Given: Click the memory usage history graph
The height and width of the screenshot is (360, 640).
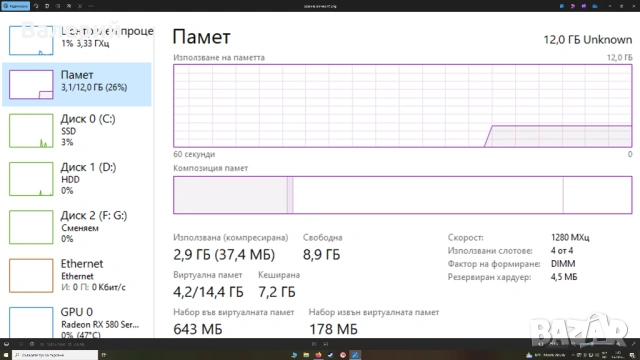Looking at the screenshot, I should 403,106.
